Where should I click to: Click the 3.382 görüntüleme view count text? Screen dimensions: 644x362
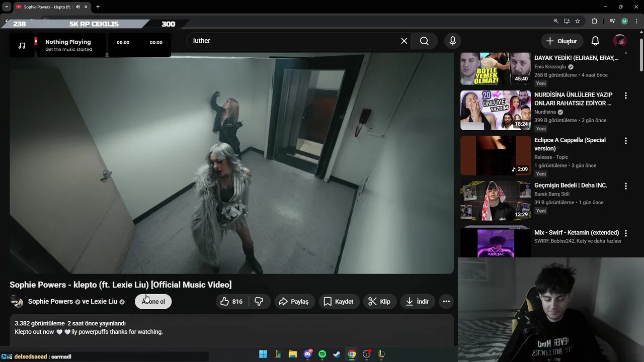(x=40, y=323)
